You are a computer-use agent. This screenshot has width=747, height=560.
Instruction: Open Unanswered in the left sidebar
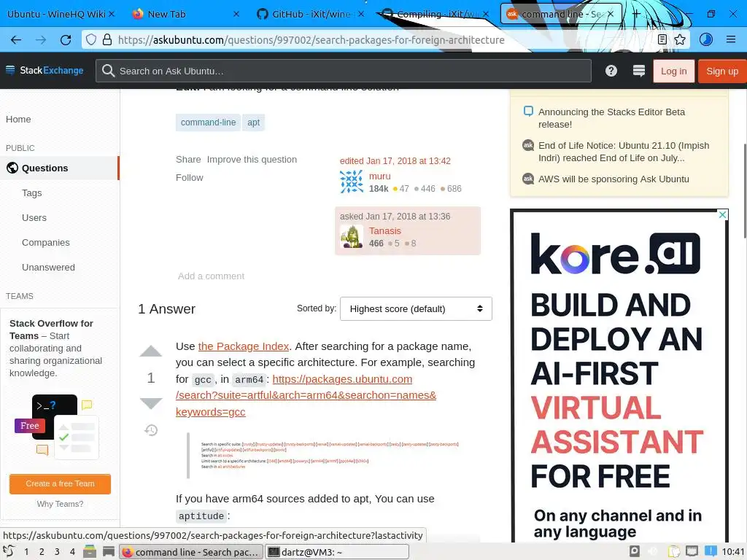click(x=48, y=267)
